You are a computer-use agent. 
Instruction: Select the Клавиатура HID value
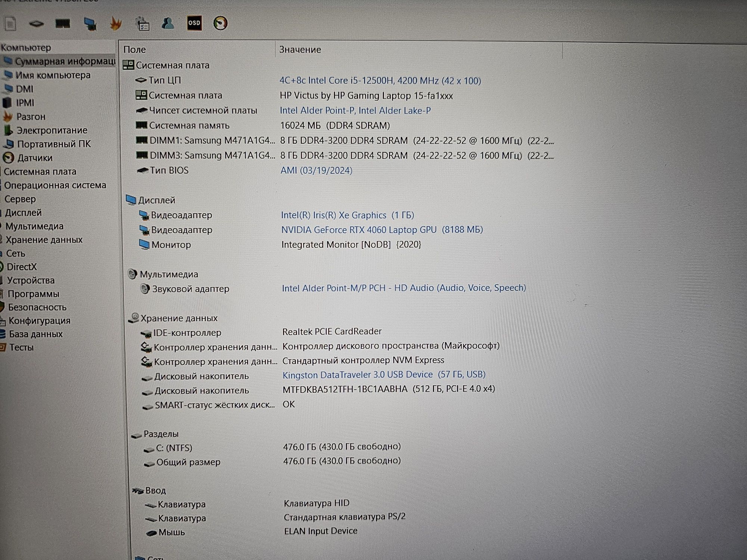coord(317,503)
